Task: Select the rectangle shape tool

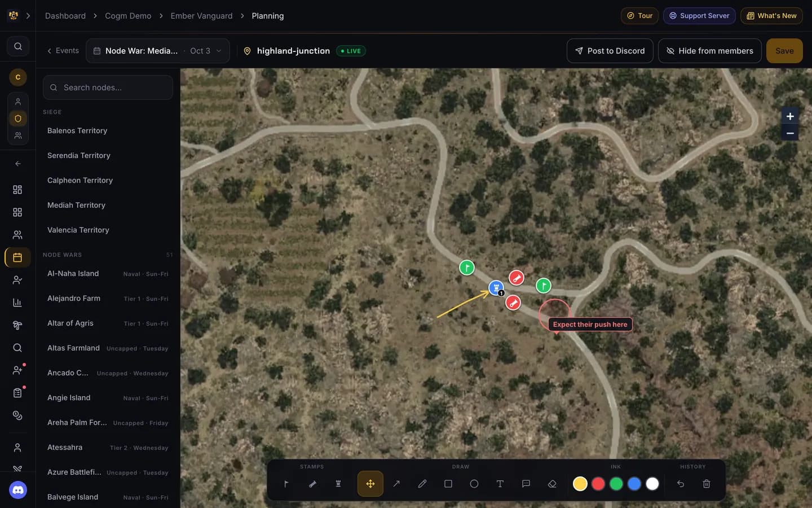Action: click(x=448, y=484)
